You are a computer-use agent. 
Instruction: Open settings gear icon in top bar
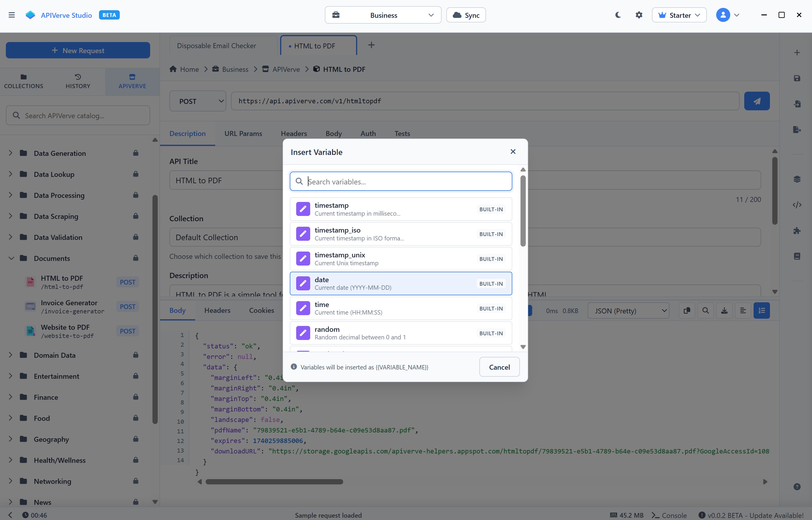[639, 15]
